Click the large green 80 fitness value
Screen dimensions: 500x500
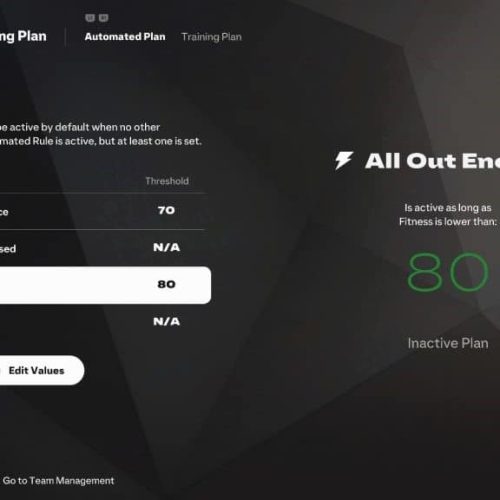coord(448,272)
